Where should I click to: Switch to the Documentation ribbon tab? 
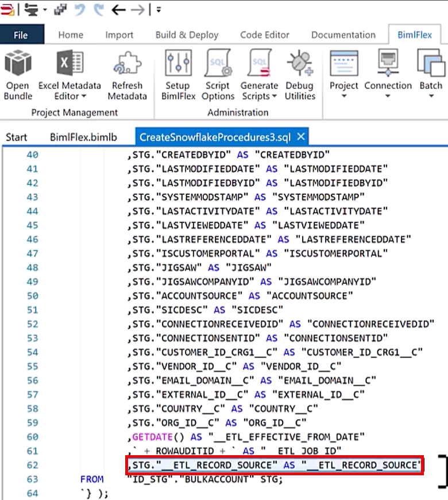(x=343, y=34)
